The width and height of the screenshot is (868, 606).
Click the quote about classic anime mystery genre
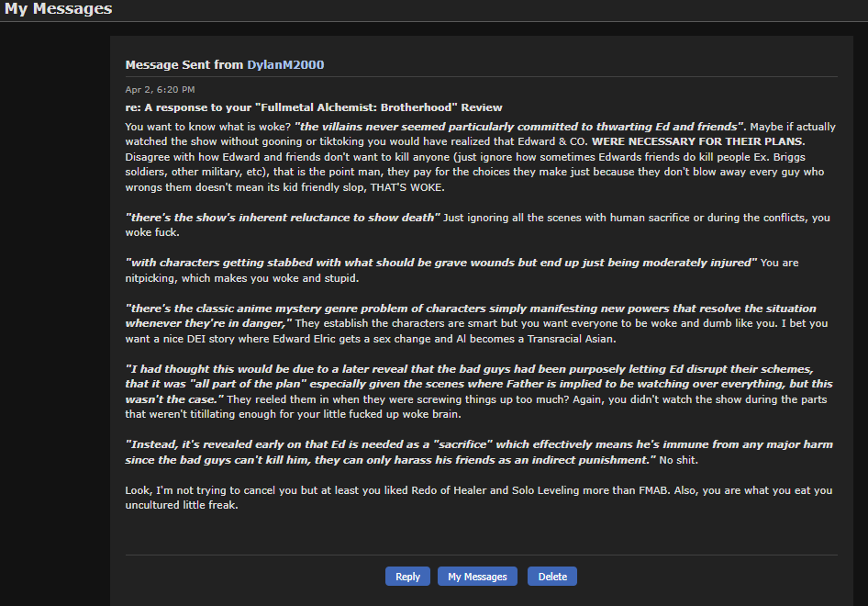470,309
